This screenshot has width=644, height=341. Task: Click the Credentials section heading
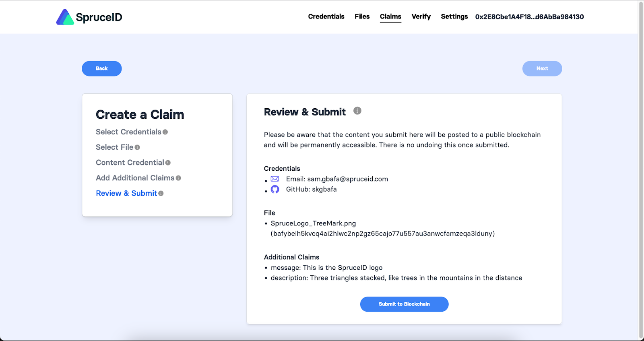pyautogui.click(x=282, y=169)
